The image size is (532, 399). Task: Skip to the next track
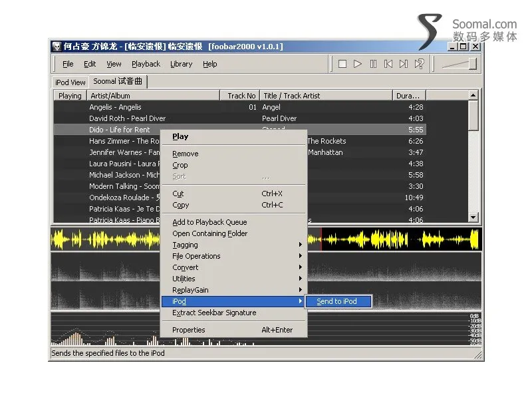pos(404,64)
